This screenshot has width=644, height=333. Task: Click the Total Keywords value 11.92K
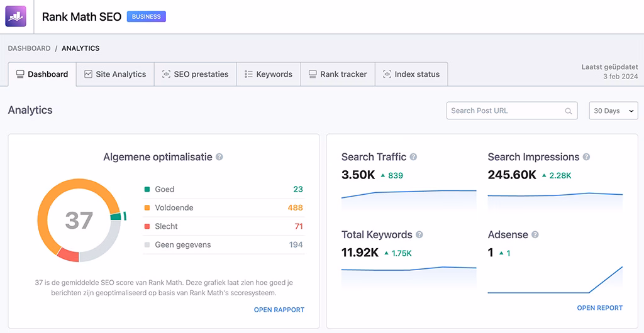[x=360, y=253]
